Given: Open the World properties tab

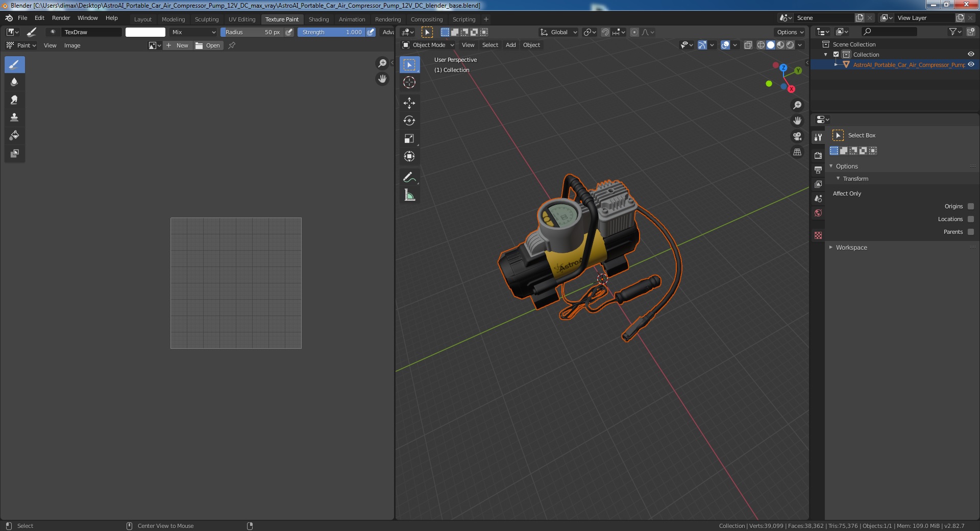Looking at the screenshot, I should pos(818,213).
